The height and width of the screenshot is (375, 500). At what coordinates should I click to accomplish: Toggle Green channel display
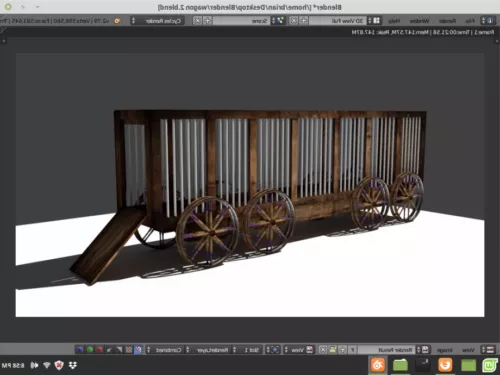[90, 350]
